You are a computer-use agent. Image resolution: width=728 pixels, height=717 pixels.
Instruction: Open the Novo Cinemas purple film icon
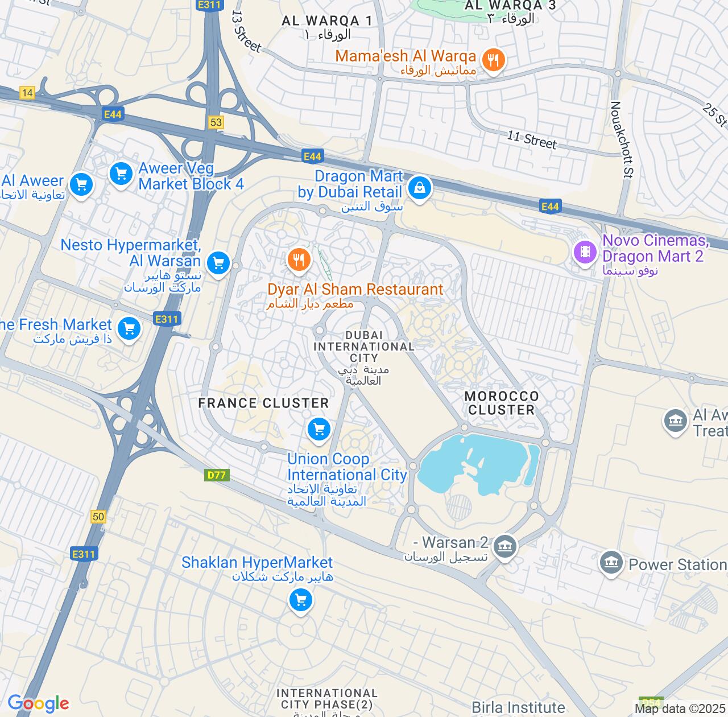(585, 252)
